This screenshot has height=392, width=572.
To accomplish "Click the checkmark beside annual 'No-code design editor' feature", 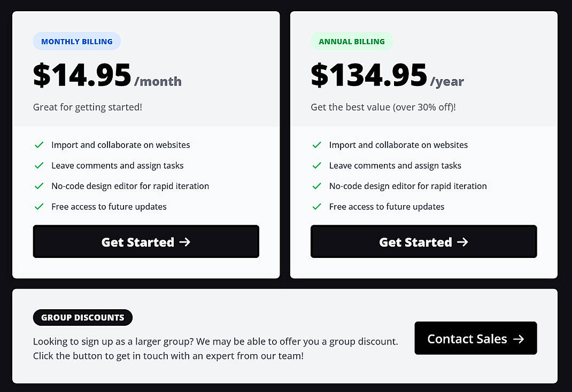I will [316, 186].
